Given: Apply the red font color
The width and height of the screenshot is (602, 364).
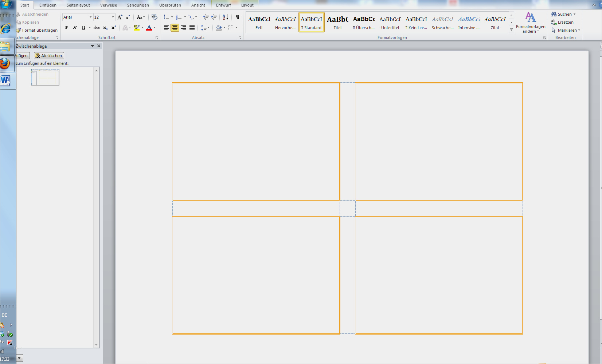Looking at the screenshot, I should click(149, 28).
